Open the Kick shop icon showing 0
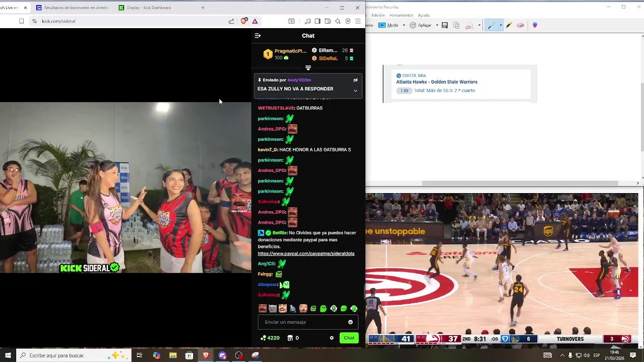The image size is (644, 362). click(293, 338)
